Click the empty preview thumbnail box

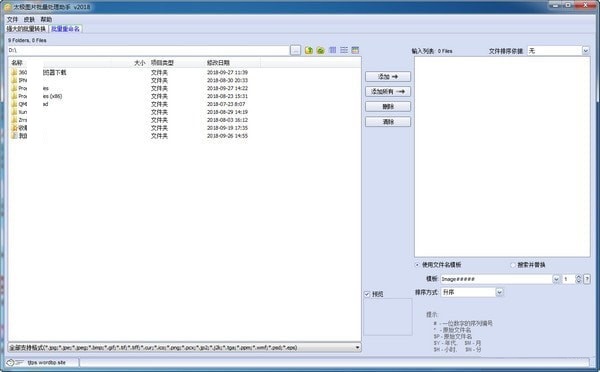point(388,317)
